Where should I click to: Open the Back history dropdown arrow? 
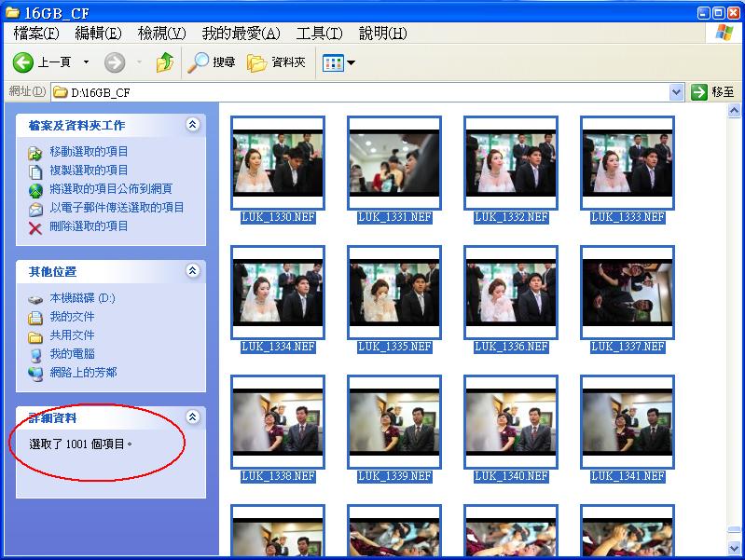[86, 61]
